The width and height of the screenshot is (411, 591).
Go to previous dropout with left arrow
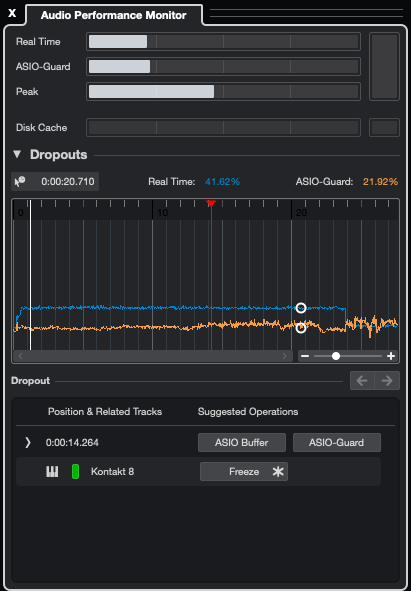(x=362, y=381)
